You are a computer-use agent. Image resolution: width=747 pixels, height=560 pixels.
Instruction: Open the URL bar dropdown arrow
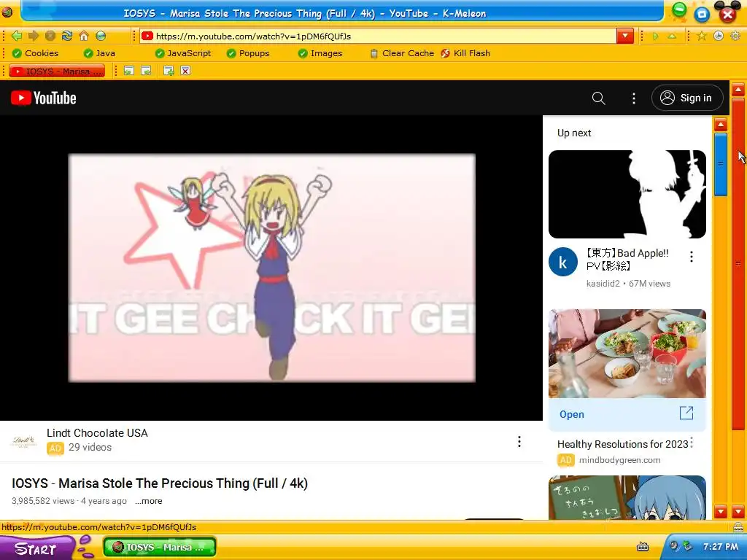coord(624,36)
